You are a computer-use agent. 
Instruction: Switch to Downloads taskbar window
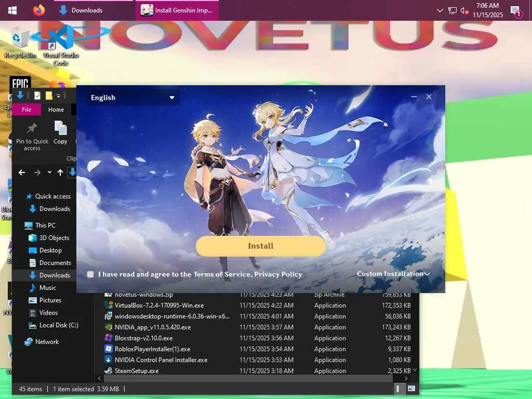pyautogui.click(x=94, y=10)
